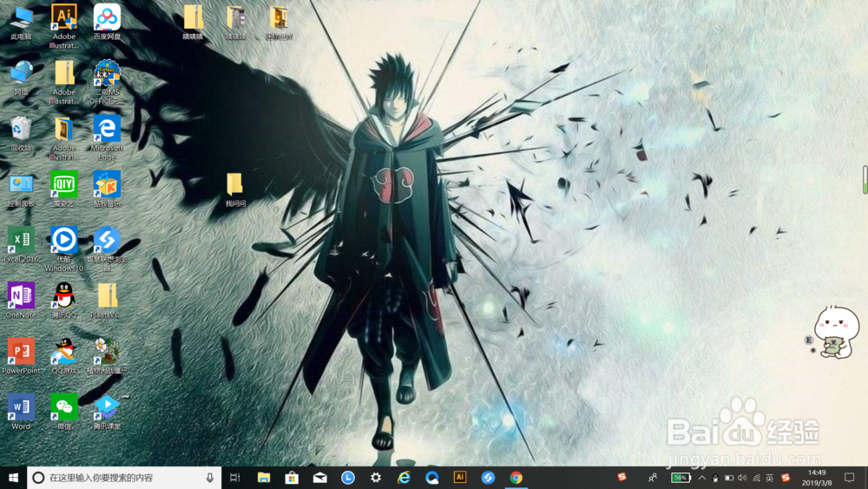The image size is (868, 489).
Task: Select the Word desktop shortcut
Action: coord(21,412)
